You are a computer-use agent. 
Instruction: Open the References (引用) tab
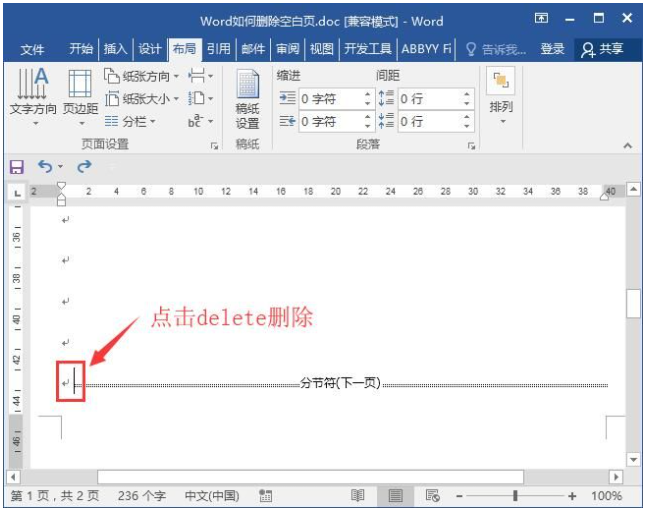(218, 49)
